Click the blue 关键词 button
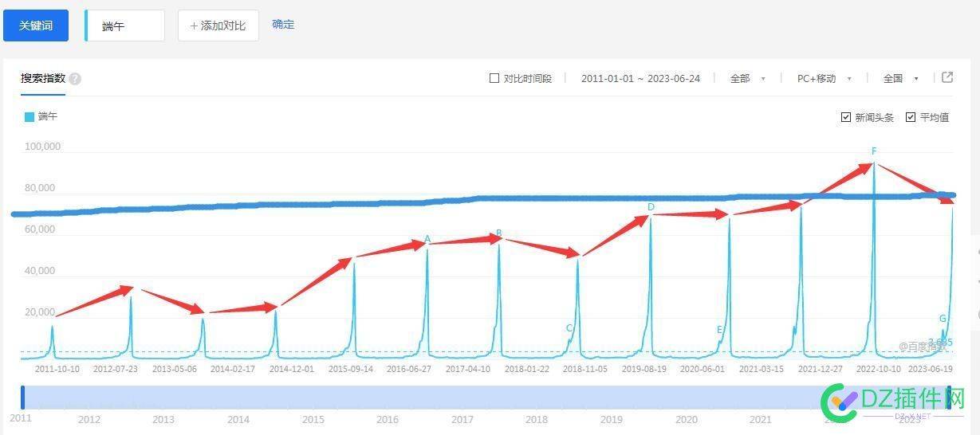Viewport: 980px width, 435px height. tap(36, 25)
